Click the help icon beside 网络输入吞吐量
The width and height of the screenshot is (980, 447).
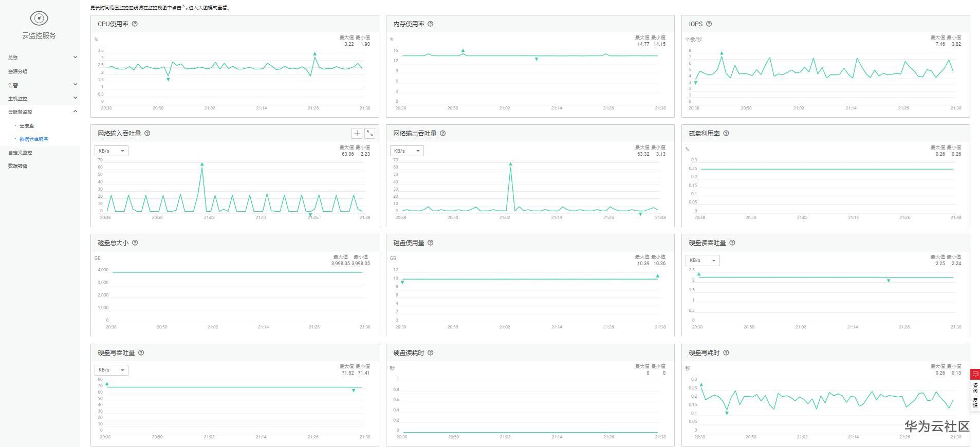(x=147, y=134)
